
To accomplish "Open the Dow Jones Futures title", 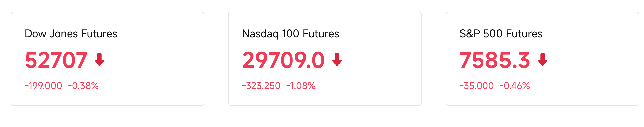I will [71, 34].
